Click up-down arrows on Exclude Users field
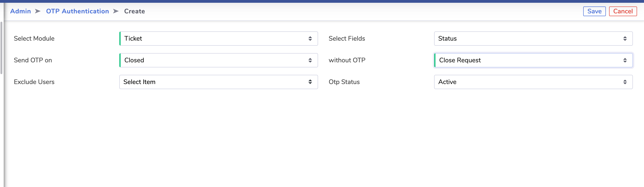The height and width of the screenshot is (187, 644). pos(310,82)
